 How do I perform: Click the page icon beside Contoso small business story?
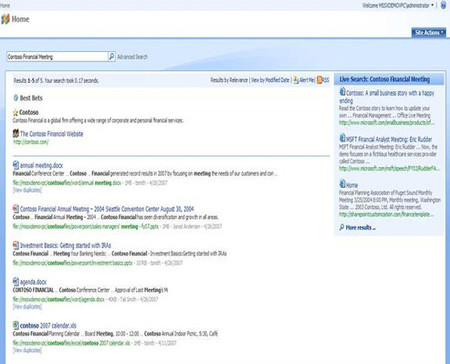342,92
